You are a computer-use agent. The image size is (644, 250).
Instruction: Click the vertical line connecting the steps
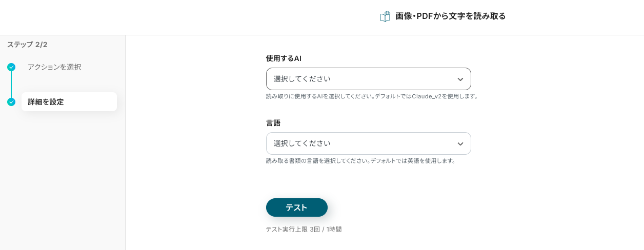tap(11, 85)
